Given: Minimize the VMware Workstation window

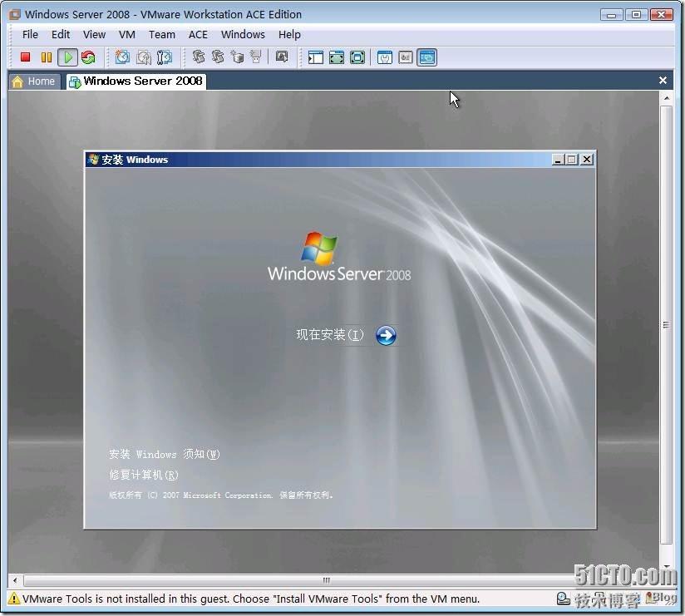Looking at the screenshot, I should point(611,15).
